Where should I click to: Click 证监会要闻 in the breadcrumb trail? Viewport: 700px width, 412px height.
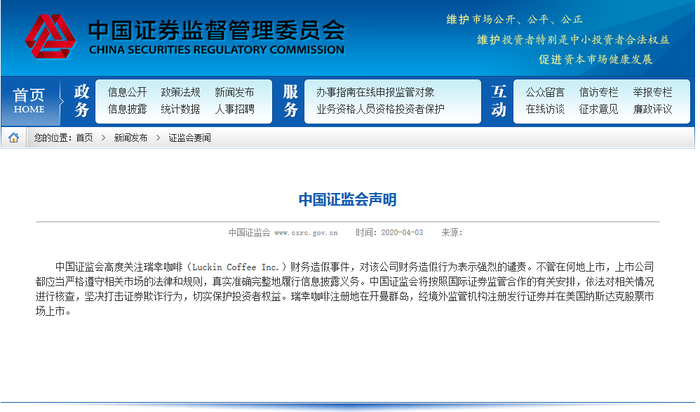[x=189, y=138]
